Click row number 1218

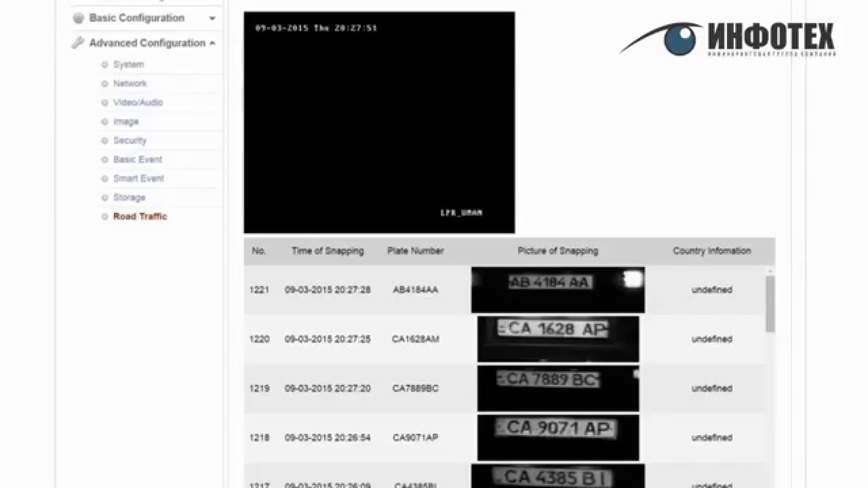point(259,438)
